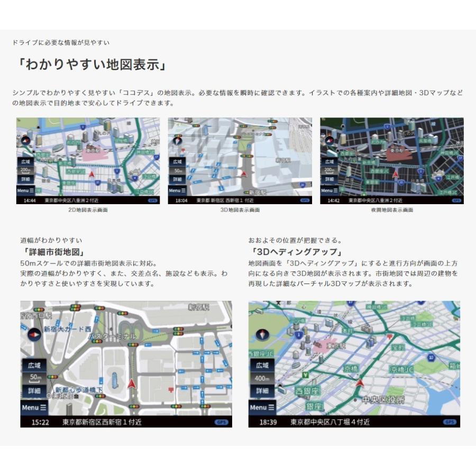Tap the compass on the Shinjuku detailed city map

35,336
